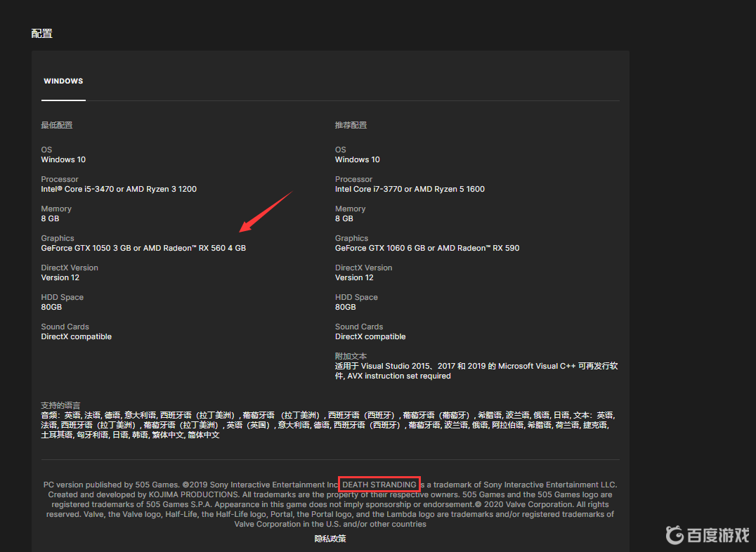Viewport: 756px width, 552px height.
Task: Click 繁体中文, 简体中文 in language list
Action: (x=185, y=435)
